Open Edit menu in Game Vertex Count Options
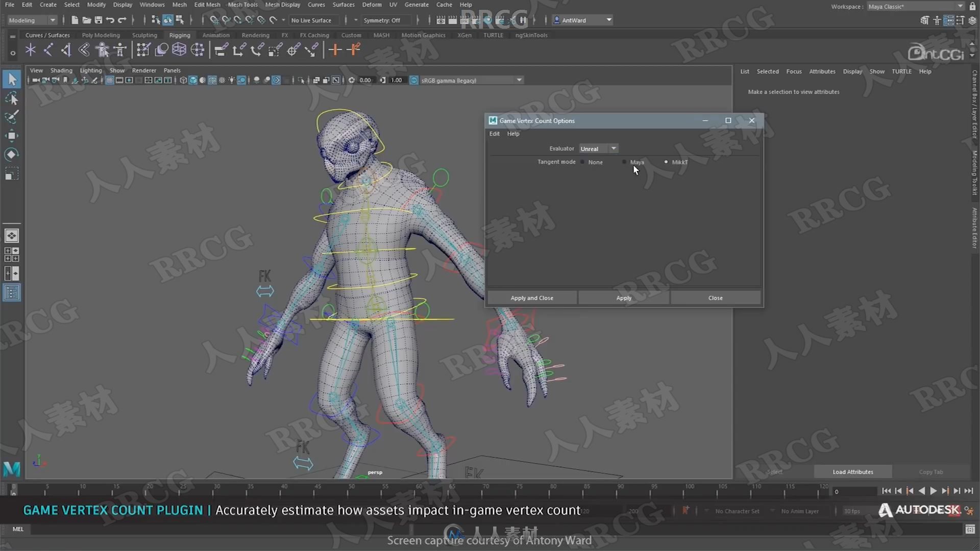Viewport: 980px width, 551px height. coord(494,134)
